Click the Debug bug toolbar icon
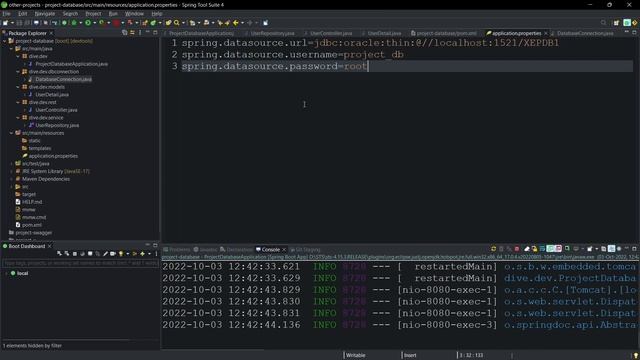The image size is (640, 360). coord(74,23)
